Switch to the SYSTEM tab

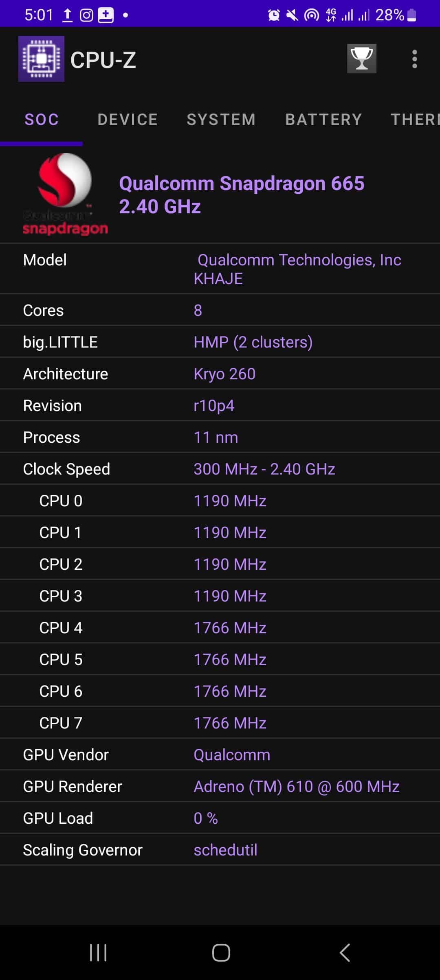pyautogui.click(x=221, y=120)
